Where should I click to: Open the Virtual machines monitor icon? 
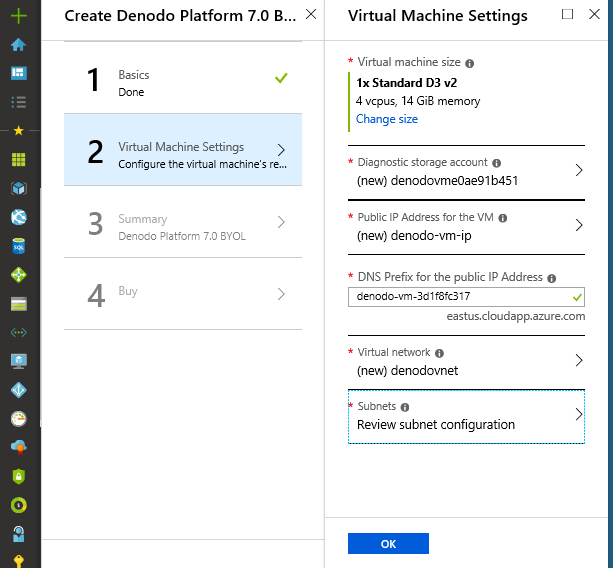click(x=18, y=361)
